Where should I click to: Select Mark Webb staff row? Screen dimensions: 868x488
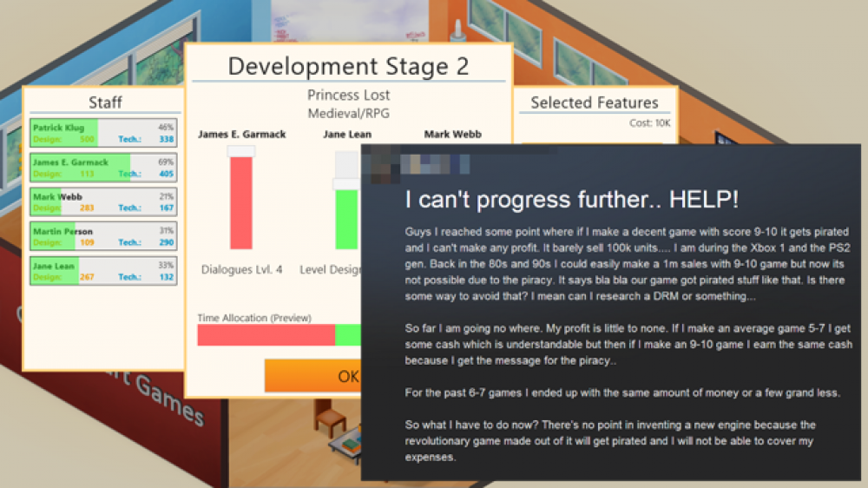[103, 201]
